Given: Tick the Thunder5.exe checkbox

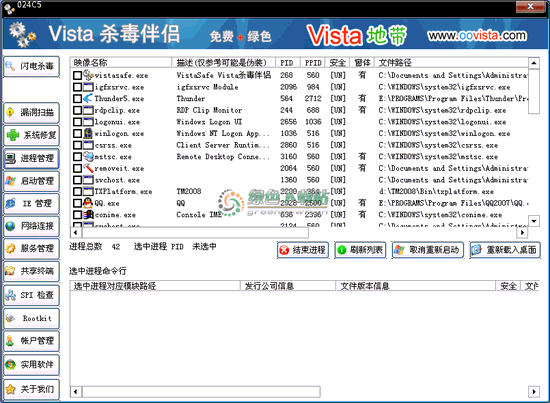Looking at the screenshot, I should tap(78, 99).
